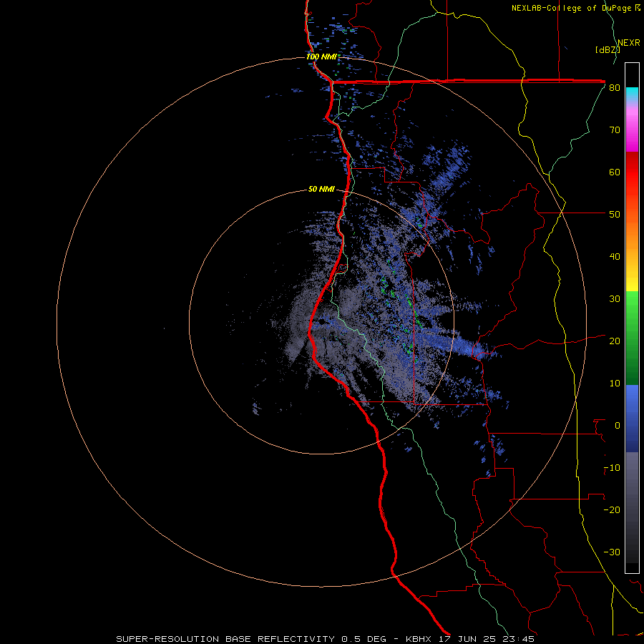Click the 30 dBZ scale value
The width and height of the screenshot is (644, 644).
(x=615, y=299)
